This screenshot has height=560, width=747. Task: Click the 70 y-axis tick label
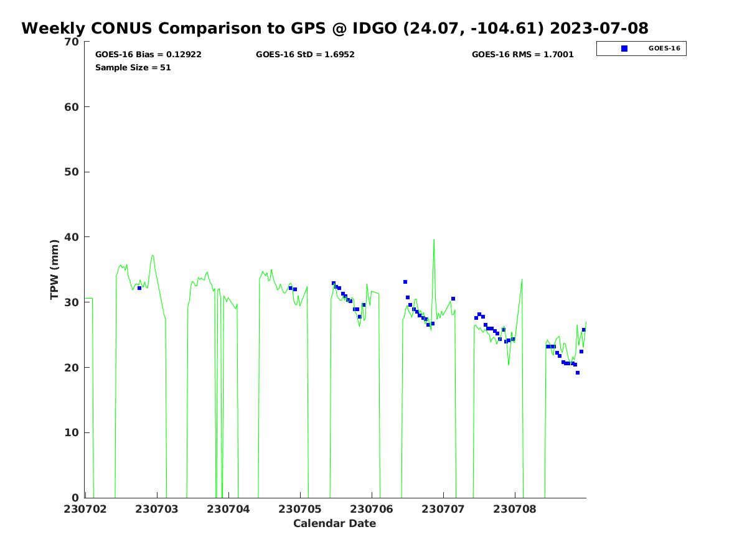point(72,42)
